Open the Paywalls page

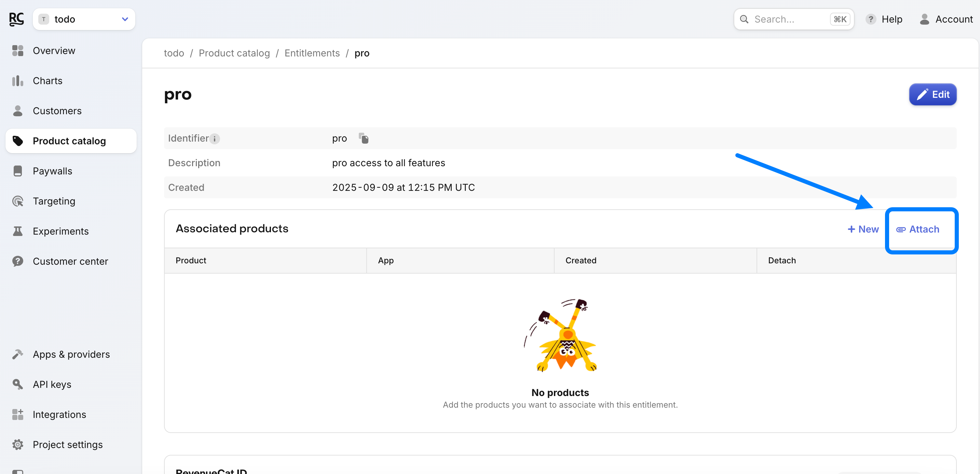click(x=52, y=171)
